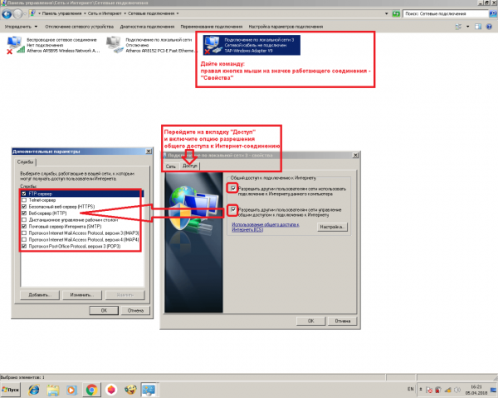Open the view options dropdown arrow
The width and height of the screenshot is (498, 398).
pos(468,27)
